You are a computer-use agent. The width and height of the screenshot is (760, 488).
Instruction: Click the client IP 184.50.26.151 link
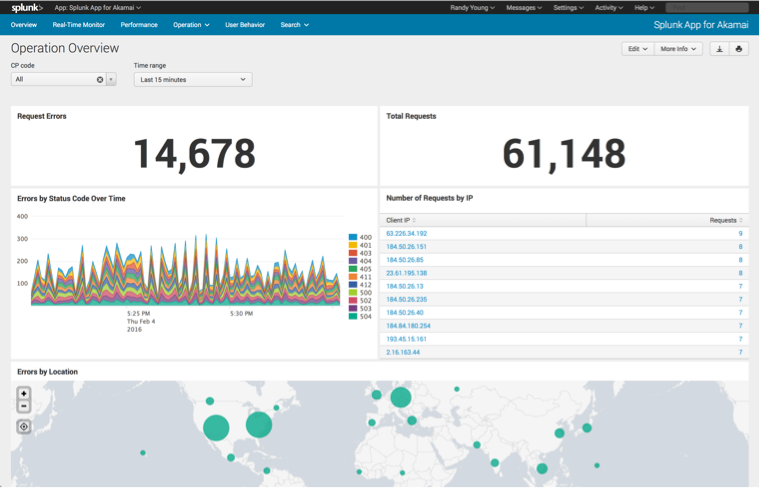point(406,247)
